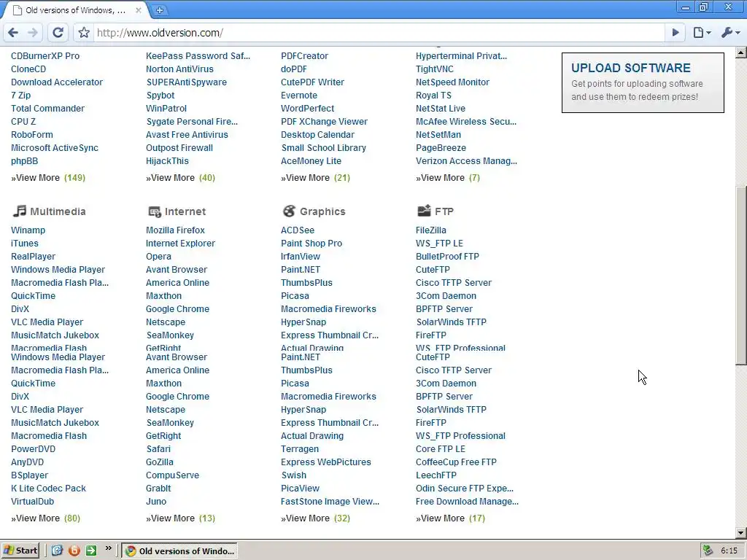This screenshot has width=747, height=560.
Task: Open the Opera link
Action: coord(158,256)
